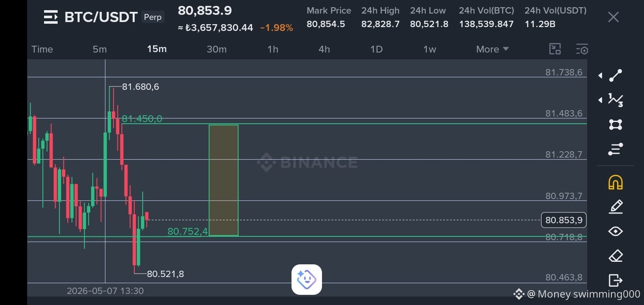The image size is (644, 305).
Task: Expand the trend line tool options arrow
Action: click(x=600, y=75)
